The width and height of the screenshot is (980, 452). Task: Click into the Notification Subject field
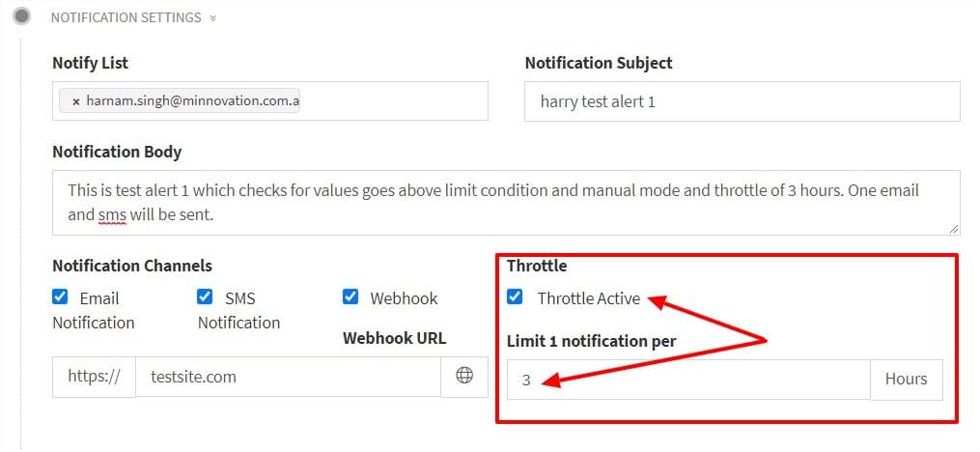tap(742, 101)
